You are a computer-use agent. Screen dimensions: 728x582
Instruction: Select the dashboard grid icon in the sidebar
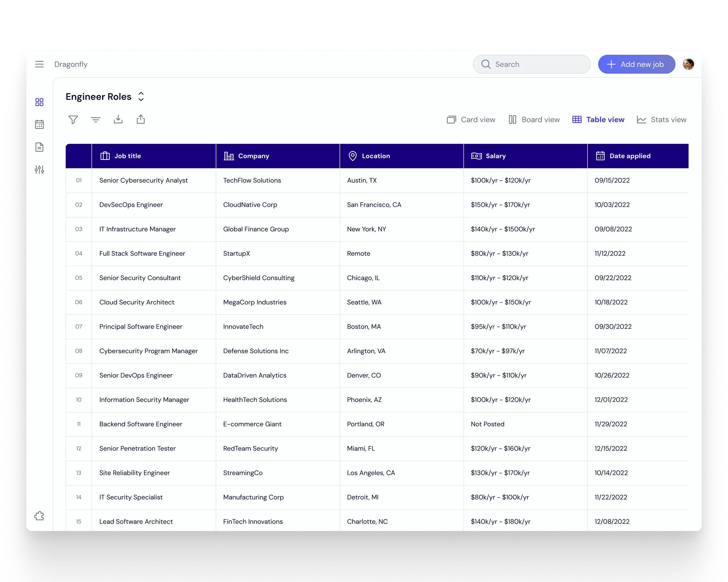39,102
